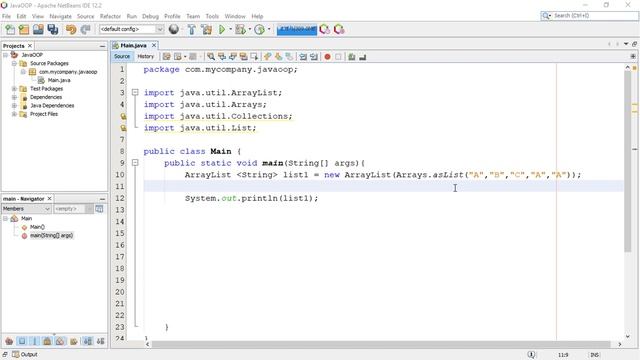This screenshot has width=640, height=360.
Task: Toggle Show Fields in Navigator
Action: 22,341
